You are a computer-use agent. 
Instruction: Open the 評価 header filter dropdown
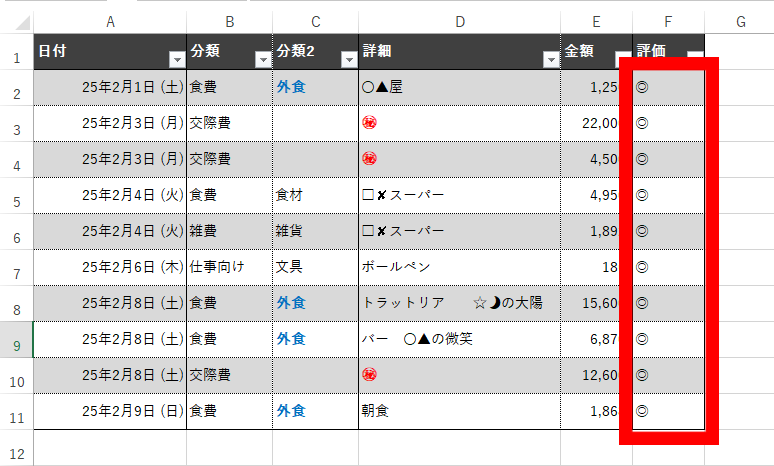(x=694, y=59)
